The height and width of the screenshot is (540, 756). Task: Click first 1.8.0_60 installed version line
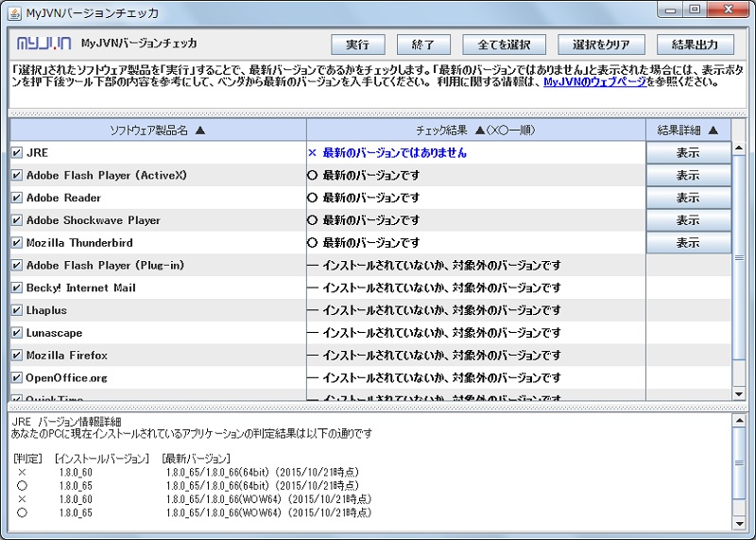click(x=76, y=473)
